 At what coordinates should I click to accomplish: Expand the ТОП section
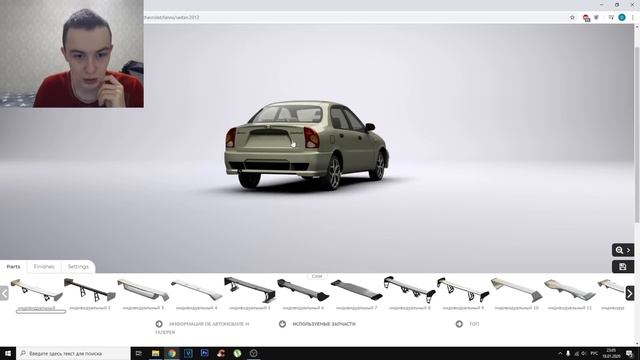click(467, 324)
